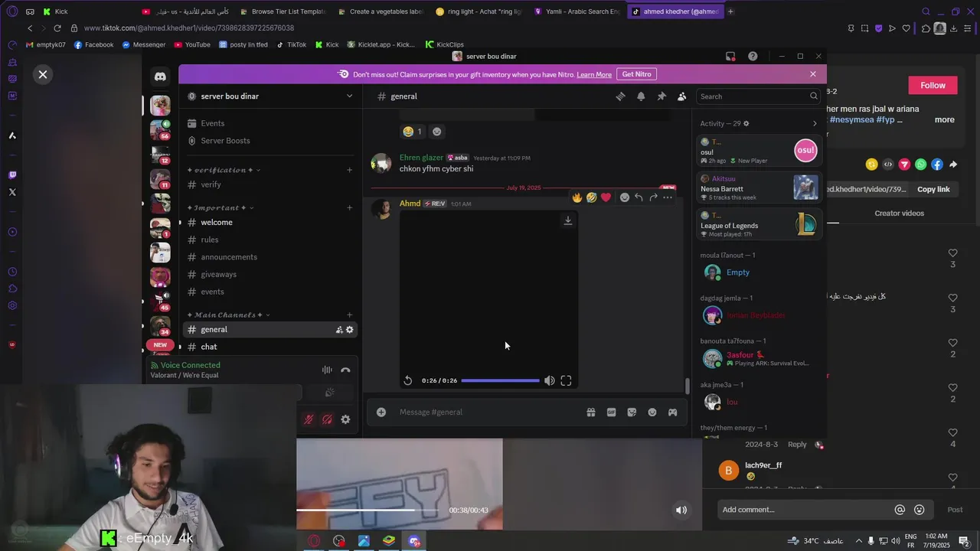Click TikTok Copy link button
Image resolution: width=980 pixels, height=551 pixels.
(933, 189)
